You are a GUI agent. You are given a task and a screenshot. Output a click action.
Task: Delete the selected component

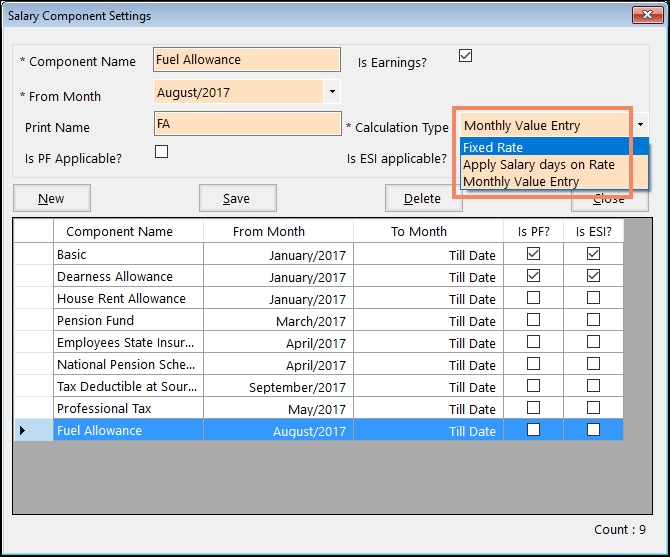422,198
